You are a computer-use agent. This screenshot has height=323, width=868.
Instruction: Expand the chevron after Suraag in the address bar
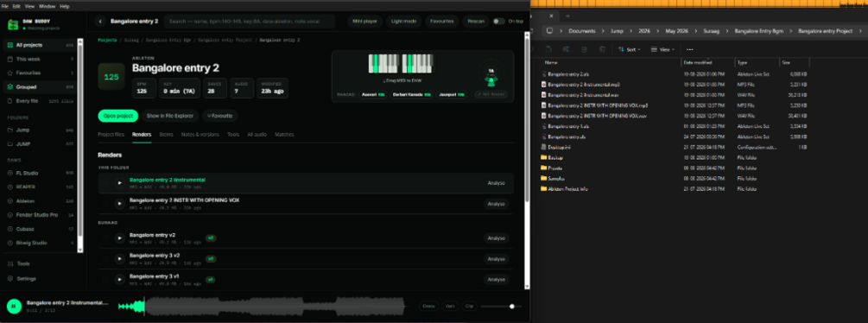[727, 31]
